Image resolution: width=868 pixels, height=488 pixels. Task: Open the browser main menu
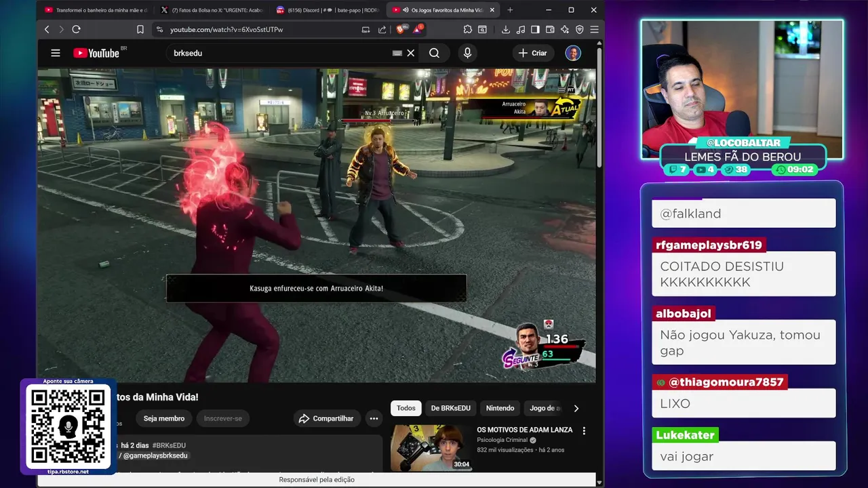coord(594,29)
